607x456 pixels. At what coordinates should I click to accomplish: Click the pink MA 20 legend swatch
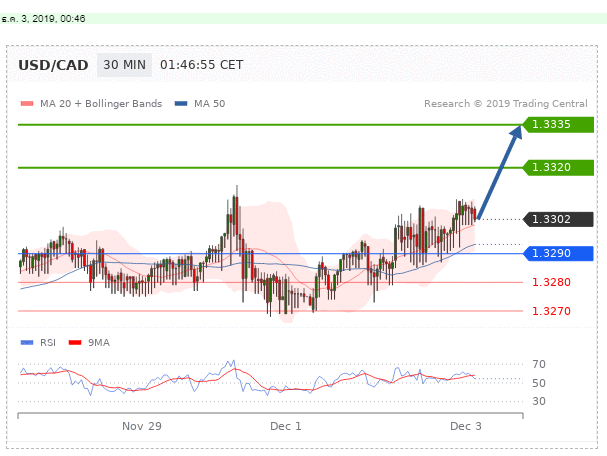pos(27,103)
